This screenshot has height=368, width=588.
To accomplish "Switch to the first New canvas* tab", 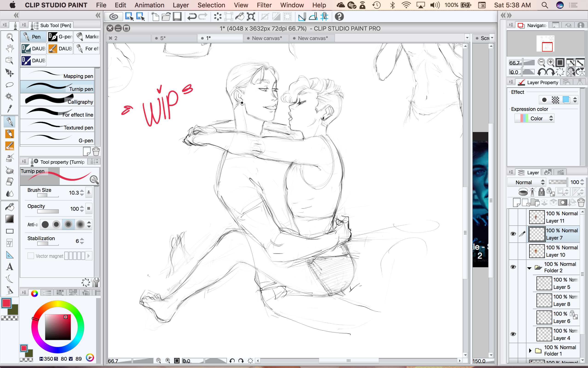I will (x=266, y=38).
